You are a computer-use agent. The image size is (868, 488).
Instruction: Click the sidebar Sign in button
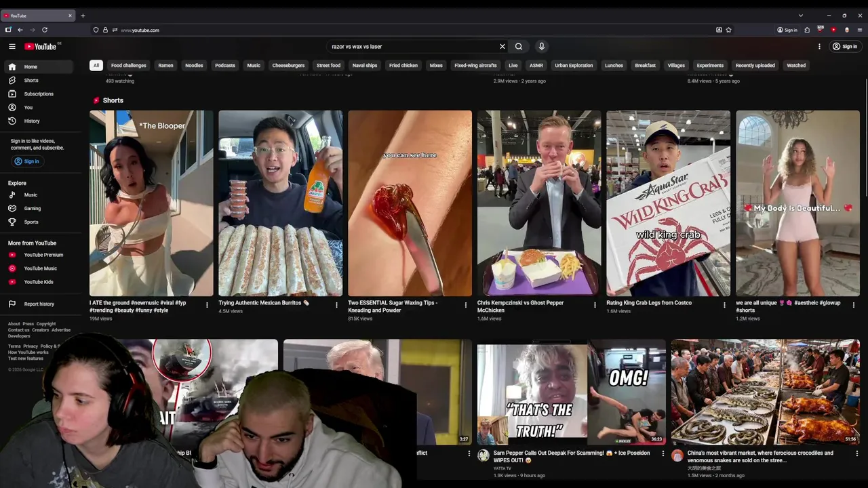pos(27,161)
